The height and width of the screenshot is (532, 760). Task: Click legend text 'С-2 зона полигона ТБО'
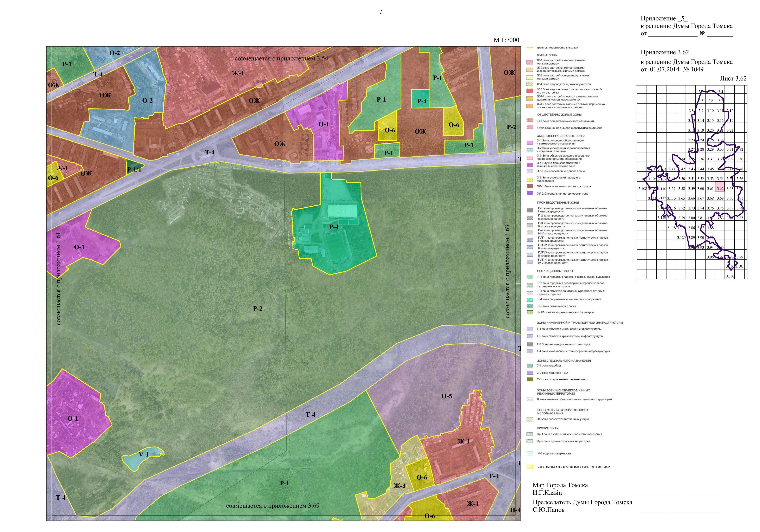tap(552, 373)
